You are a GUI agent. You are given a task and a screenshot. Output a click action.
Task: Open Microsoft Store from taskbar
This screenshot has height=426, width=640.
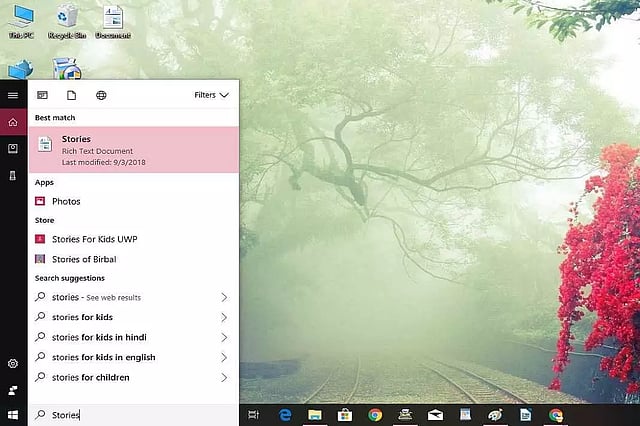click(x=344, y=414)
